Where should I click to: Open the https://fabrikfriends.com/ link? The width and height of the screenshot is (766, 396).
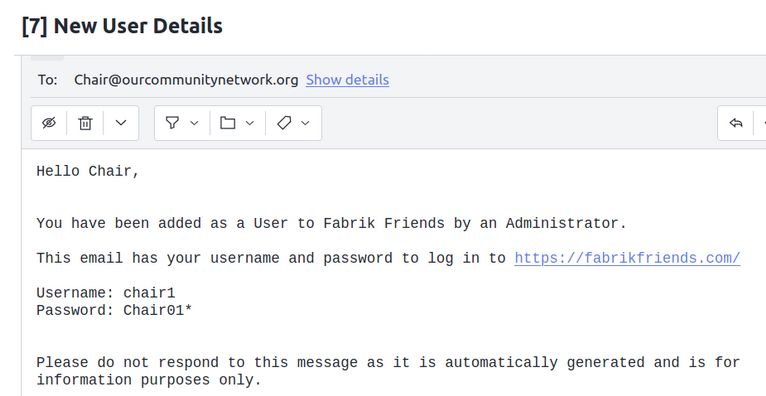coord(627,258)
